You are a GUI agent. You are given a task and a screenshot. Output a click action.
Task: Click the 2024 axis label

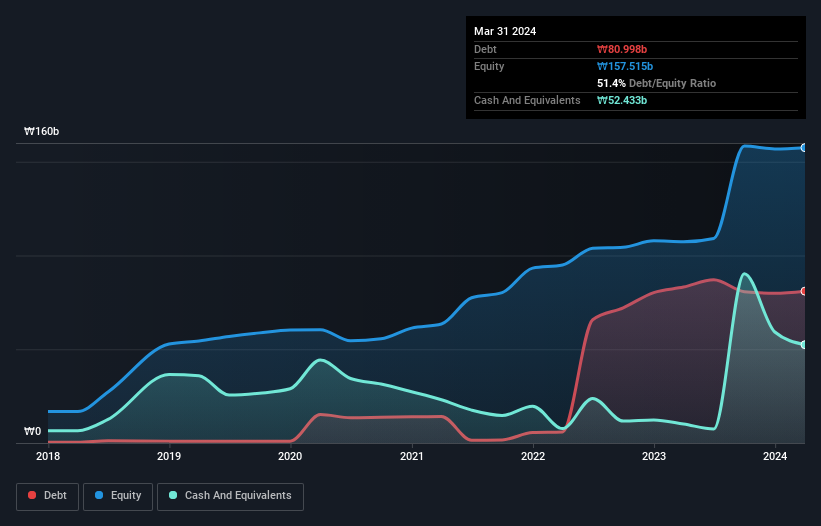click(775, 456)
